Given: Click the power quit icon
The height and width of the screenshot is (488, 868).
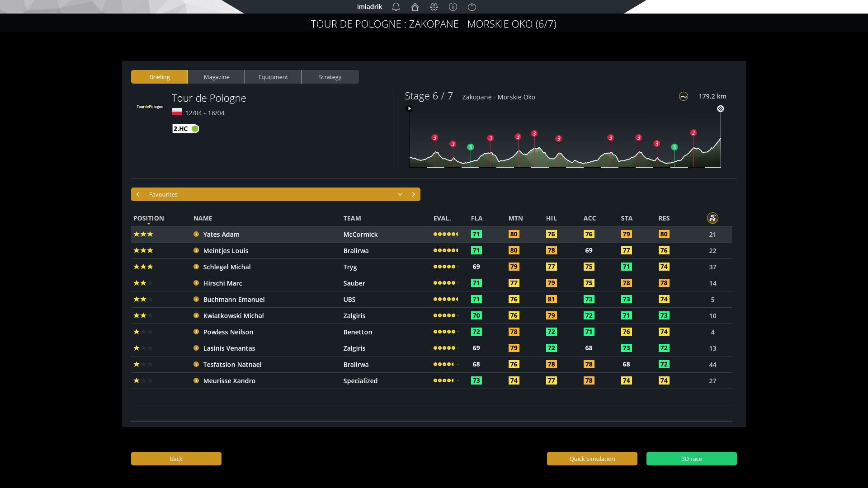Looking at the screenshot, I should [x=472, y=7].
